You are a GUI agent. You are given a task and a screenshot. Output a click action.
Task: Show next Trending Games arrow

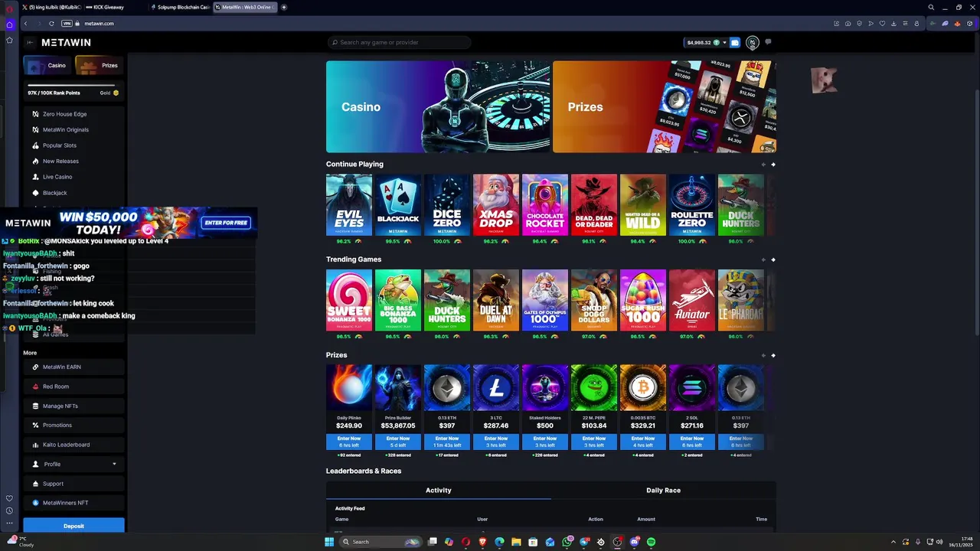pyautogui.click(x=773, y=259)
